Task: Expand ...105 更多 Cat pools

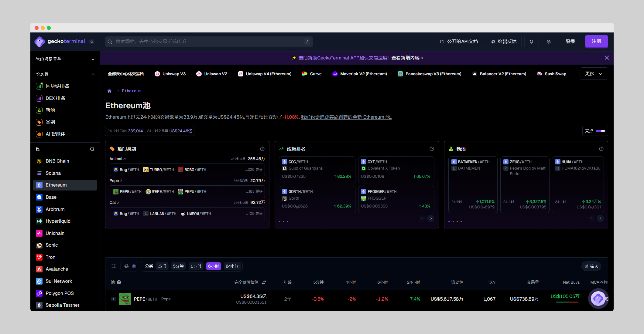Action: (x=254, y=214)
